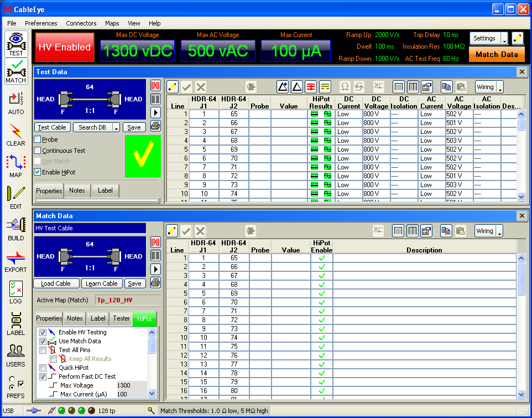Close the Test Data panel
The image size is (532, 418).
[x=522, y=71]
